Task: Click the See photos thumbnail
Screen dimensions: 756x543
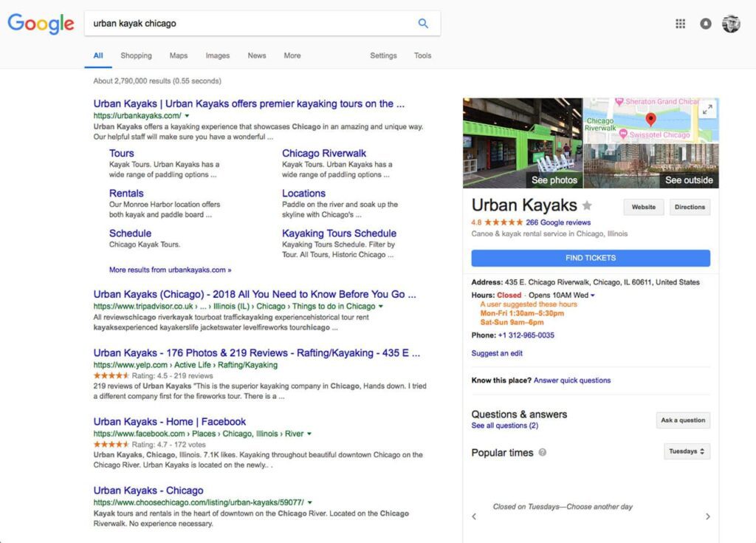Action: point(523,143)
